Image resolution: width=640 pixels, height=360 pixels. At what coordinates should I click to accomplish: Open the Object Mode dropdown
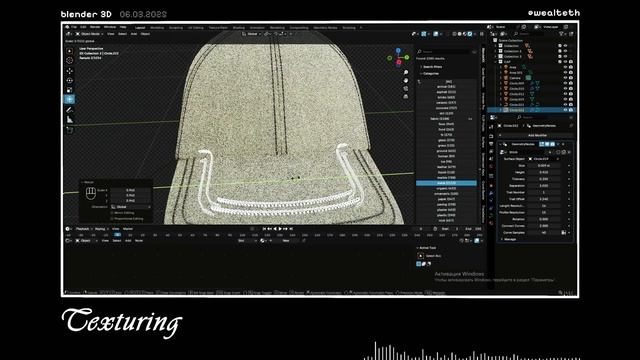[89, 34]
